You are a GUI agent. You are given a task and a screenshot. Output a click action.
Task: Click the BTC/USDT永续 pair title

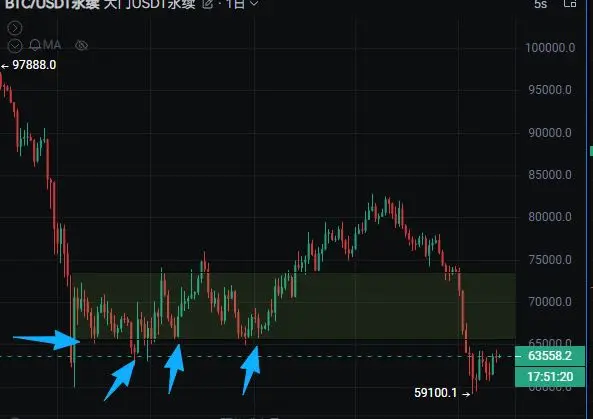point(52,4)
